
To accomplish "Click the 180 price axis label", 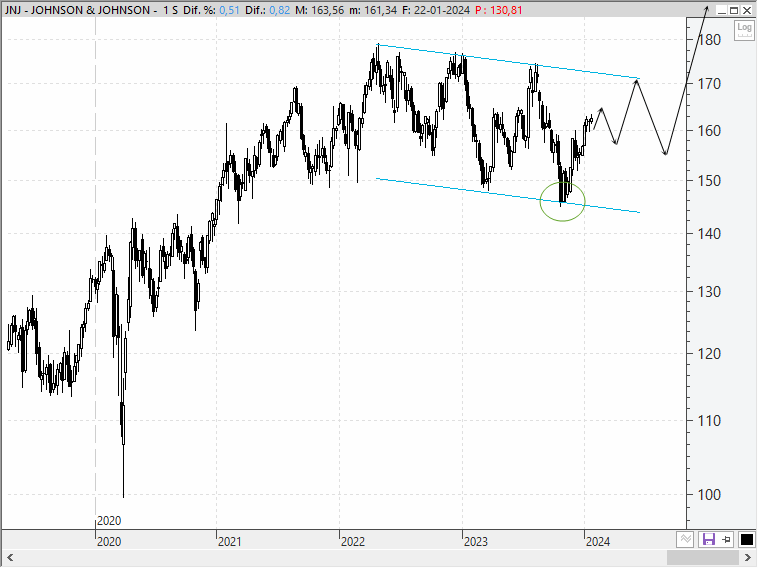I will pos(708,40).
